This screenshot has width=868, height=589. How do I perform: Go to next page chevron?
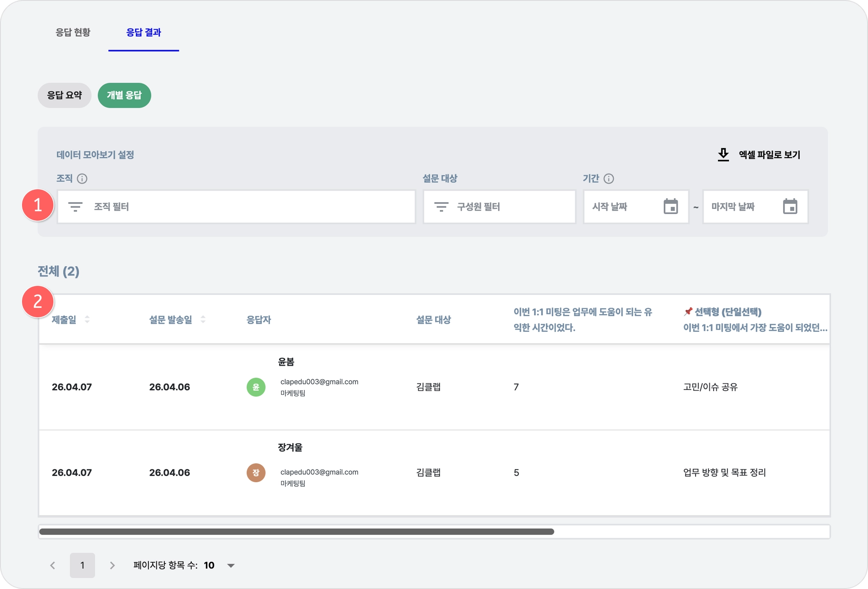(x=112, y=566)
